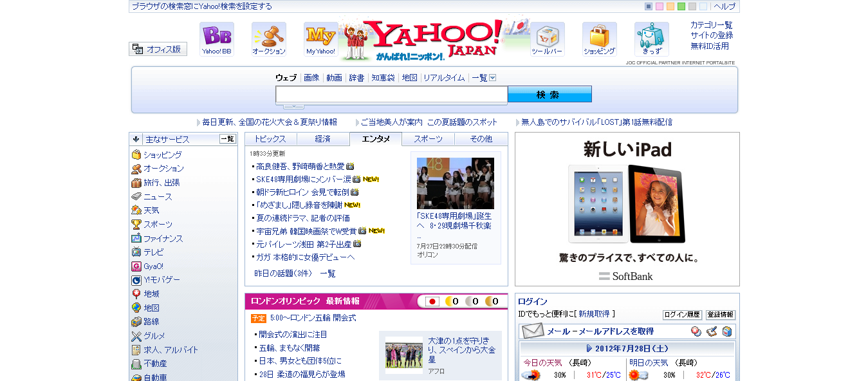Image resolution: width=868 pixels, height=381 pixels.
Task: Open the 新しいiPad SoftBank advertisement
Action: pos(627,209)
